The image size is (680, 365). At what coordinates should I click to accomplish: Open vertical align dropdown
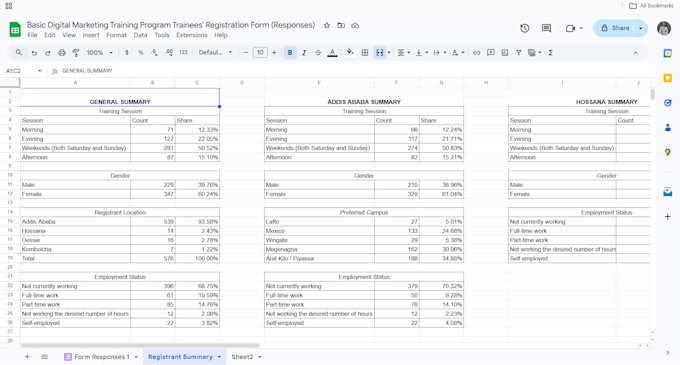coord(421,52)
